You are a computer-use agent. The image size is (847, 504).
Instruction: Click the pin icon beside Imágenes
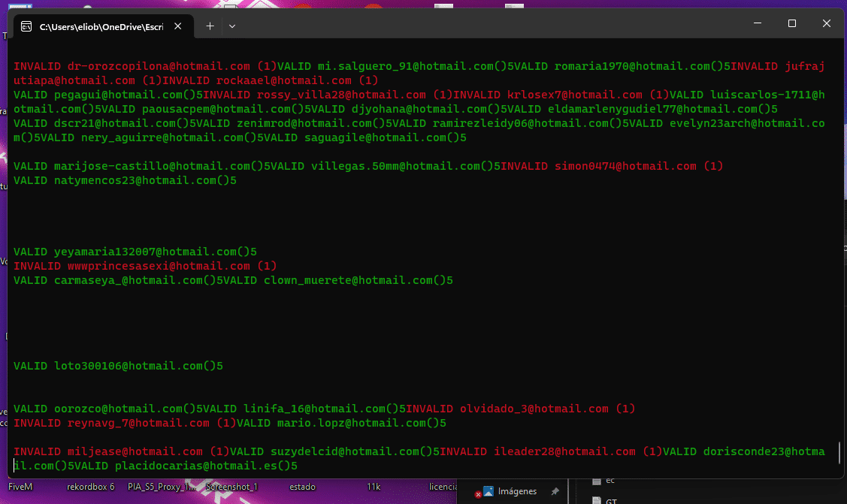pos(555,491)
